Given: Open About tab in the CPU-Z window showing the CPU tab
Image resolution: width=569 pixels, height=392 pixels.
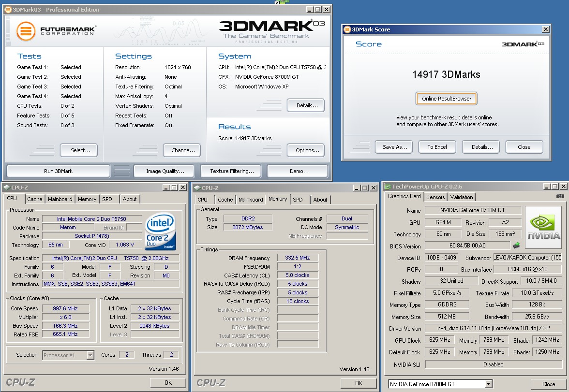Looking at the screenshot, I should coord(130,199).
